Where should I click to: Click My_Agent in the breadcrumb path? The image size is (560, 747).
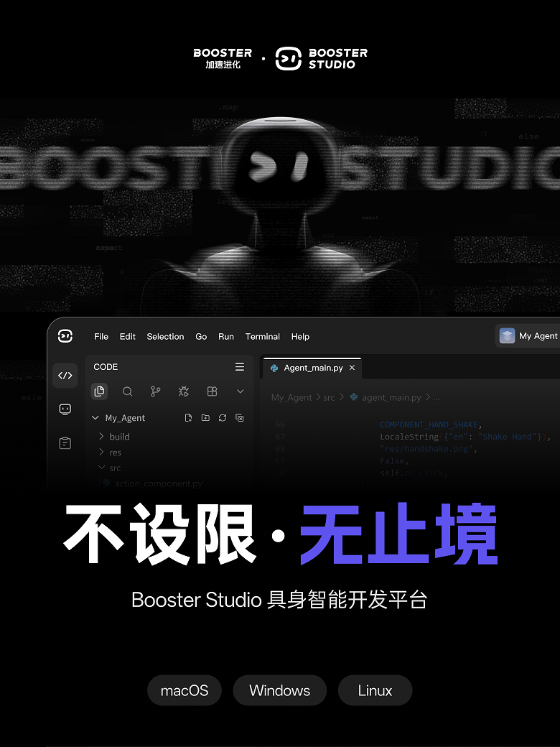point(291,397)
